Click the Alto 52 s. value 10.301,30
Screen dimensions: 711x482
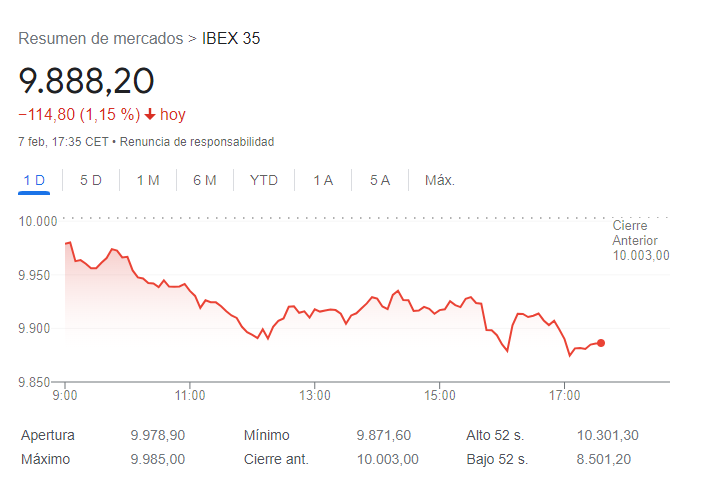point(608,435)
